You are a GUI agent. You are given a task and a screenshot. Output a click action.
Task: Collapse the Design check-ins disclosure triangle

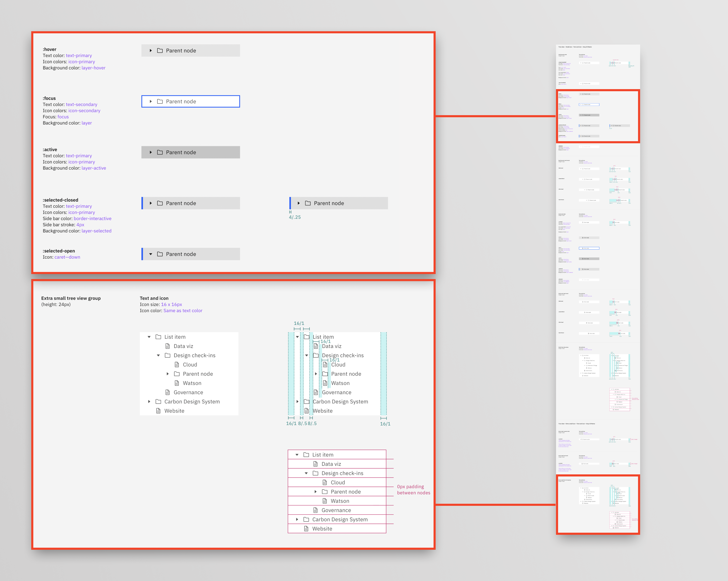tap(158, 355)
